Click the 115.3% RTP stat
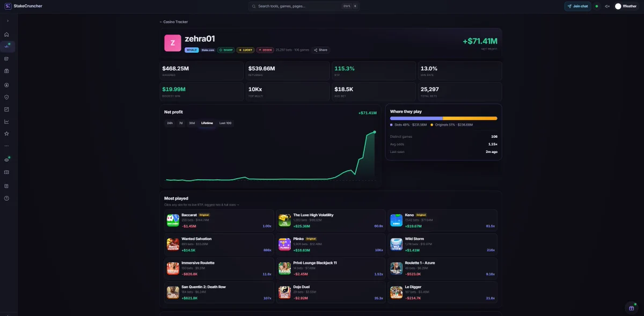The width and height of the screenshot is (644, 316). coord(373,71)
